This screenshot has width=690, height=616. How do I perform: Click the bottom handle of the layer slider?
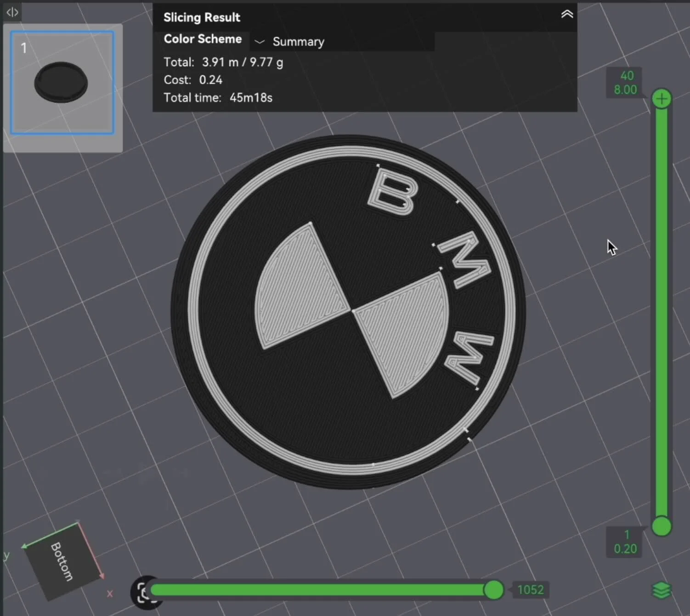point(662,526)
